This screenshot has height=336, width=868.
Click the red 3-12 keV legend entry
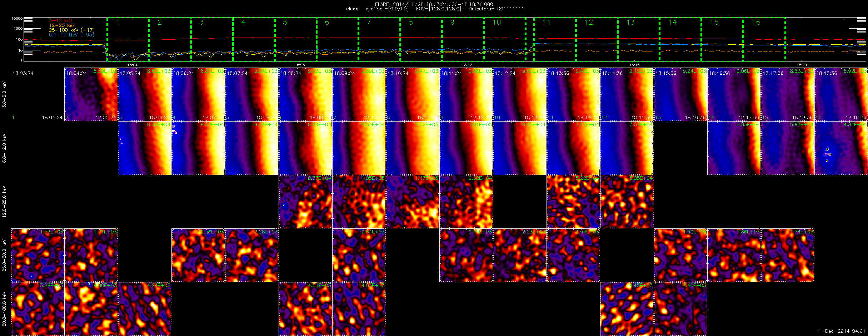(60, 20)
